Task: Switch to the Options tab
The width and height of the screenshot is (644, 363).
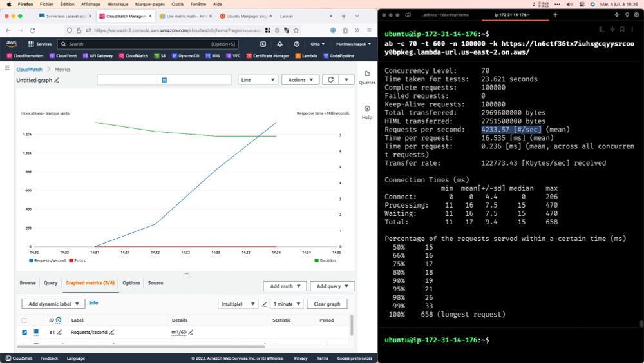Action: pos(131,283)
